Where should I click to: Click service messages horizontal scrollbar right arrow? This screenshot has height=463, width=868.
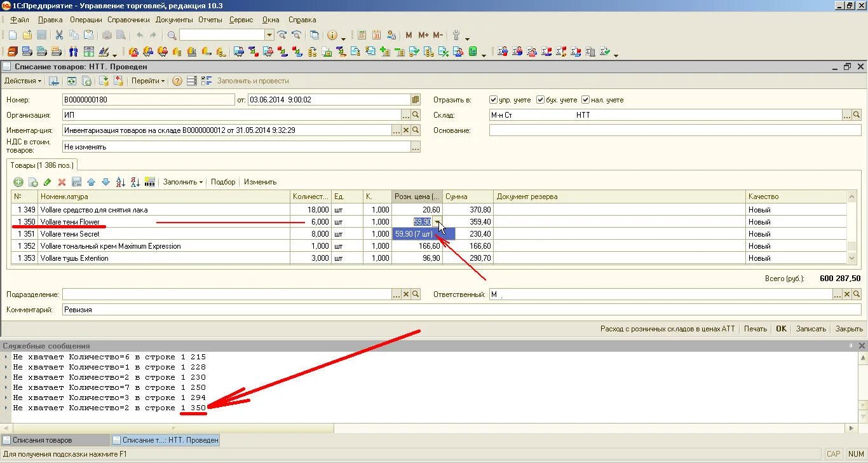coord(852,429)
